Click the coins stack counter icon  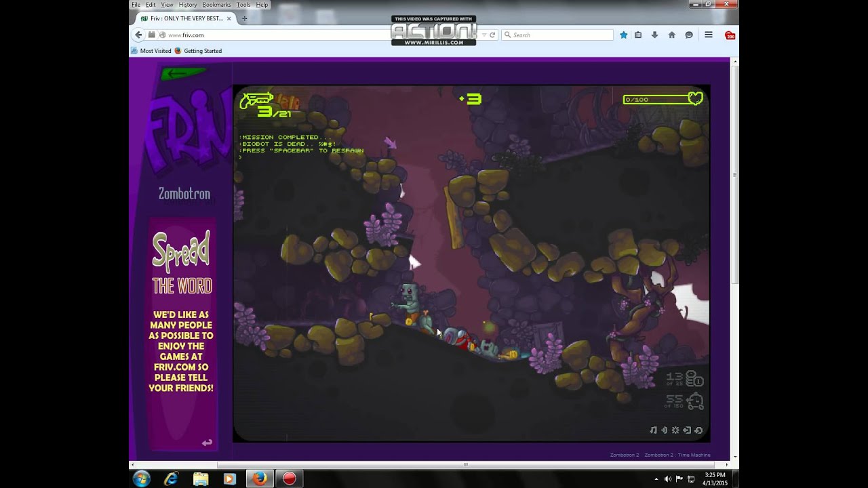coord(694,378)
